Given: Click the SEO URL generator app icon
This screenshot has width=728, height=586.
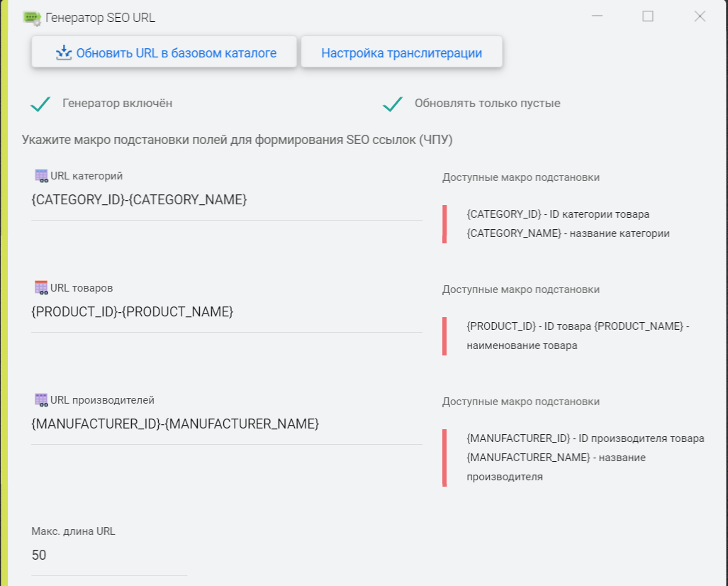Looking at the screenshot, I should point(32,18).
